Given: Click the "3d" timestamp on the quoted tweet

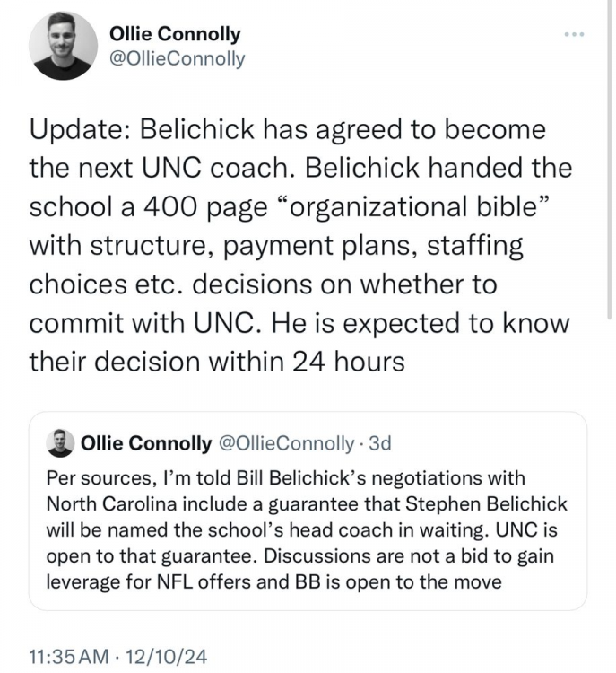Looking at the screenshot, I should pos(382,443).
